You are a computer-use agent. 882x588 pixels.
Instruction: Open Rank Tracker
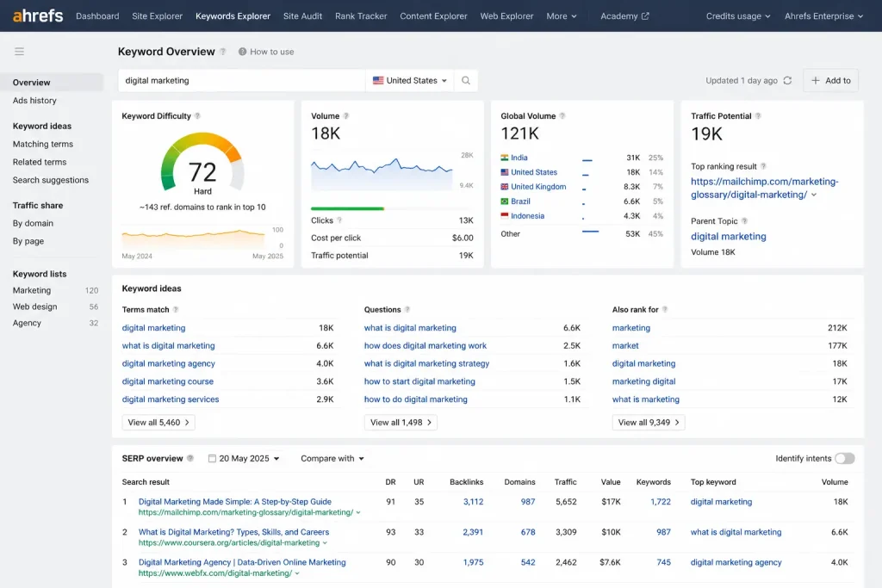(361, 16)
